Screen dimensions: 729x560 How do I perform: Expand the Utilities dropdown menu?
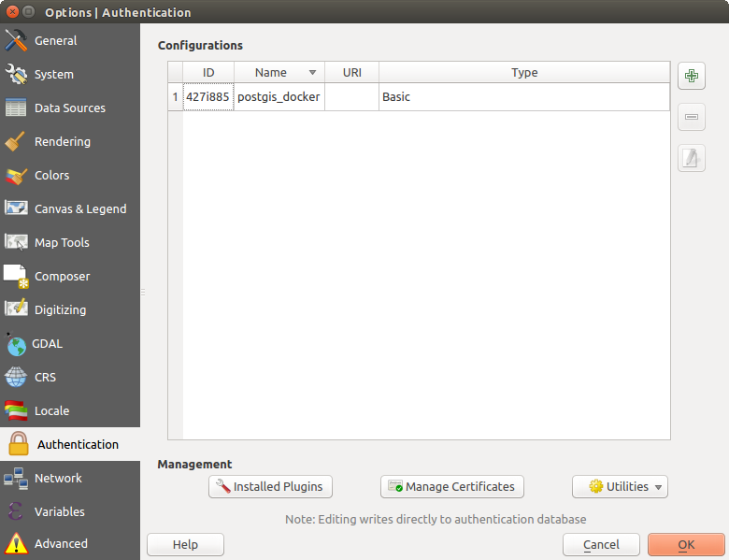[620, 487]
